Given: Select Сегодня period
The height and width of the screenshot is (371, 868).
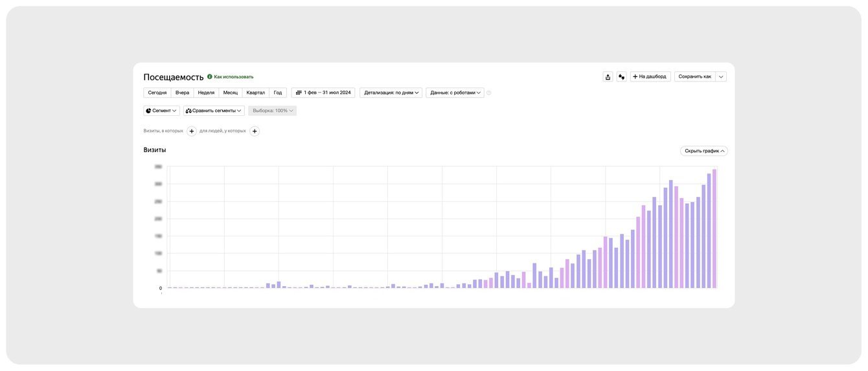Looking at the screenshot, I should pyautogui.click(x=157, y=93).
